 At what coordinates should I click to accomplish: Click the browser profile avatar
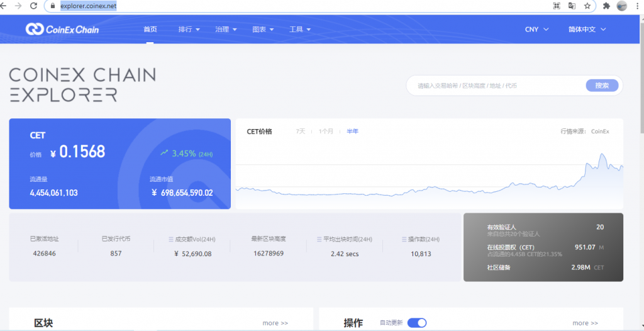coord(622,6)
